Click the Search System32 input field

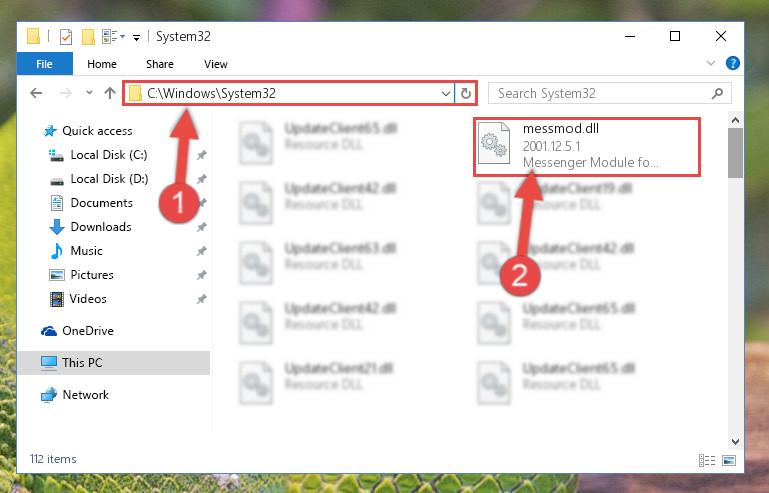610,93
